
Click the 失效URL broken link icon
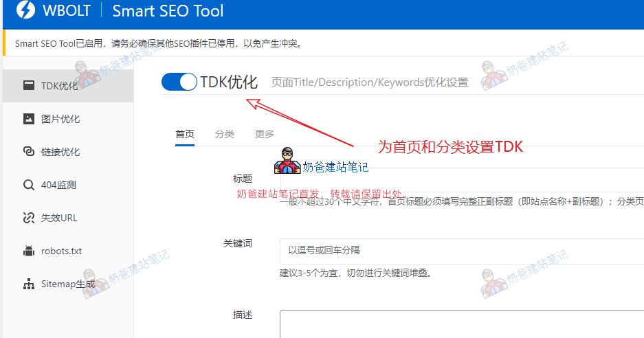point(29,218)
